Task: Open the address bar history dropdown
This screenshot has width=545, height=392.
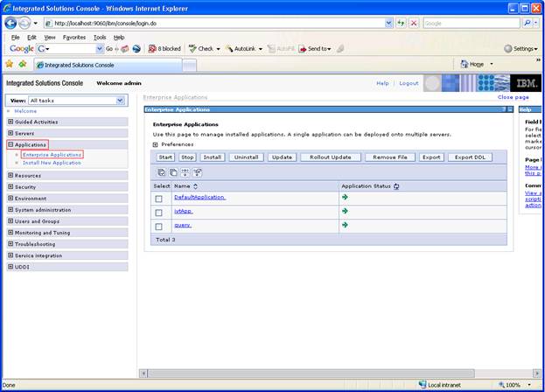Action: [x=389, y=24]
